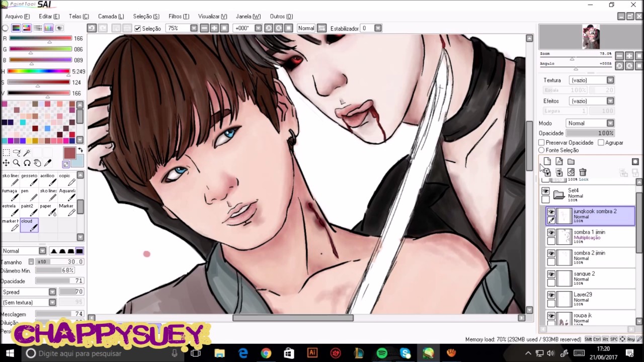
Task: Choose the 'acrilico' brush
Action: [48, 179]
